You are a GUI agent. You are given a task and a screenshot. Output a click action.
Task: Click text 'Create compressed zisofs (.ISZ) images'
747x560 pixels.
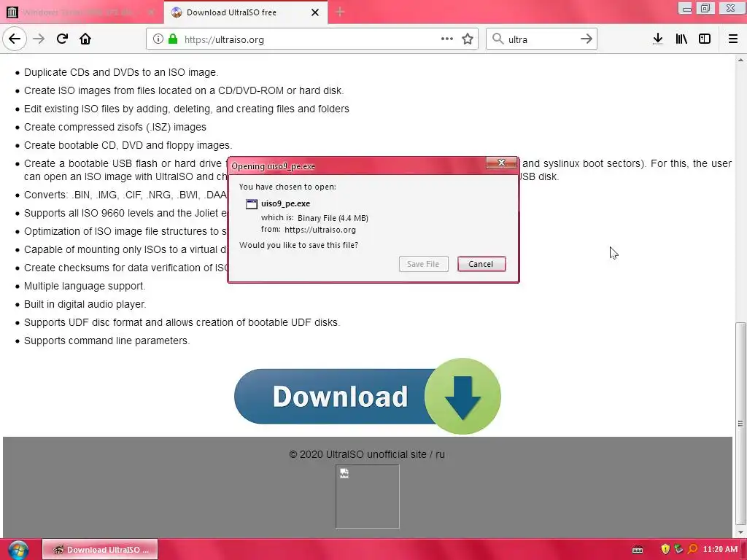[115, 127]
